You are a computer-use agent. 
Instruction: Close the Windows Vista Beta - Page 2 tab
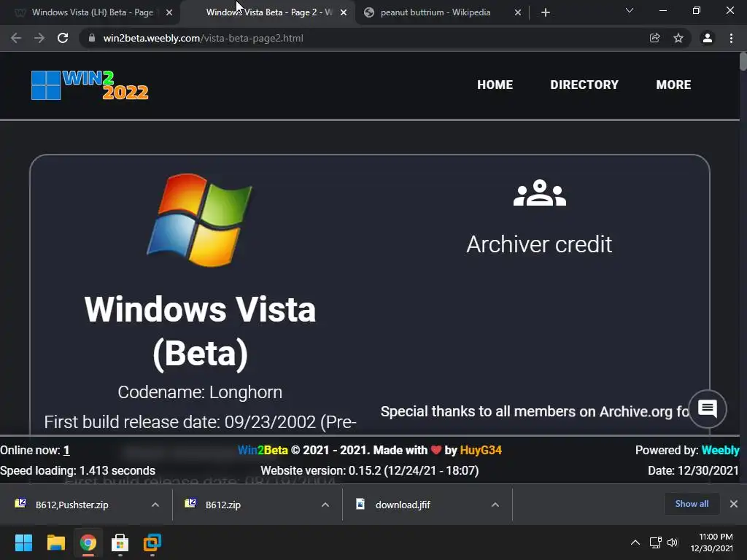point(344,12)
